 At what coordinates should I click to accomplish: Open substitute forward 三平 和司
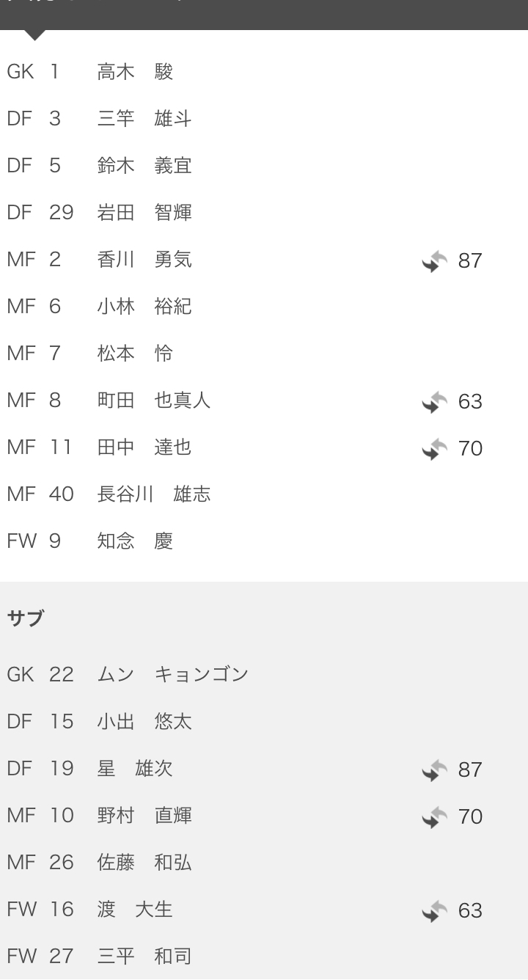point(144,957)
